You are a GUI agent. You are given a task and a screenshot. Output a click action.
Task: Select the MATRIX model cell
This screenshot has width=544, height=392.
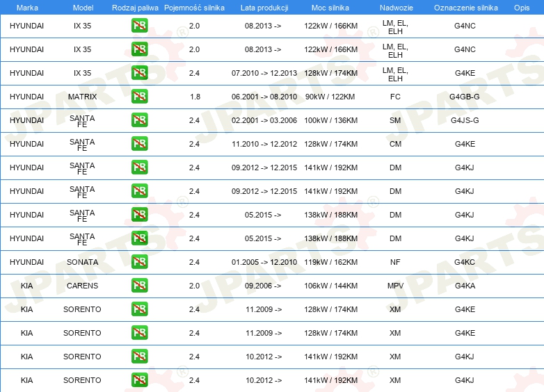click(x=82, y=97)
